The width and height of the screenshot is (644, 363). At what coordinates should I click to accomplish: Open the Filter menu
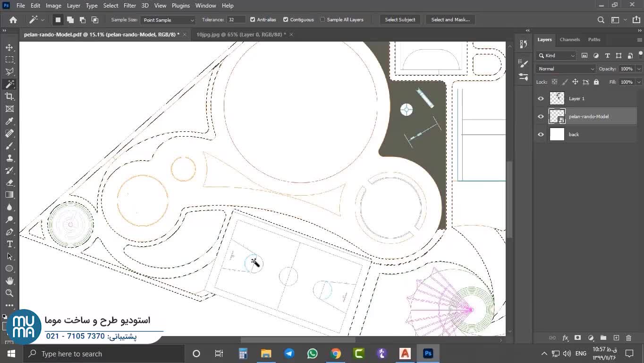[129, 6]
